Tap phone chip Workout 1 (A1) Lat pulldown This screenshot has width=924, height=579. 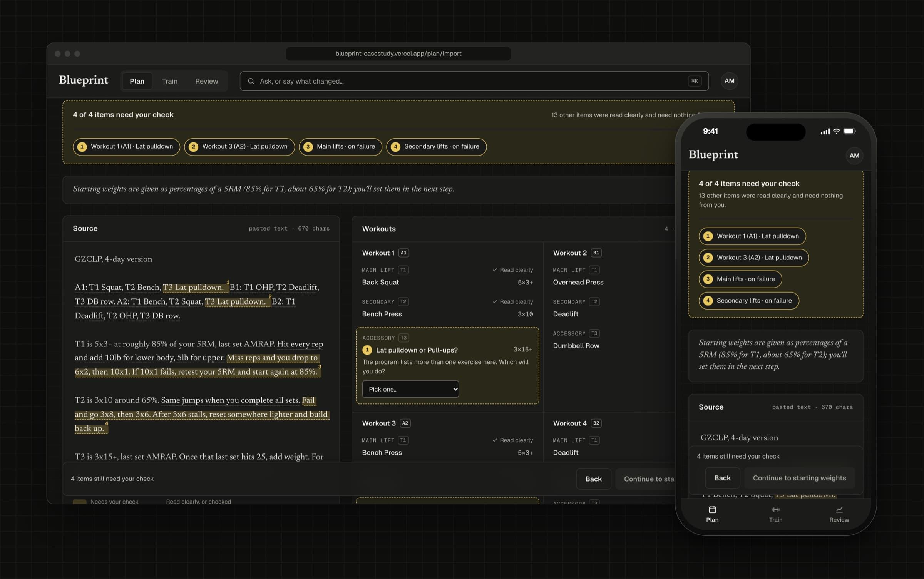(752, 236)
